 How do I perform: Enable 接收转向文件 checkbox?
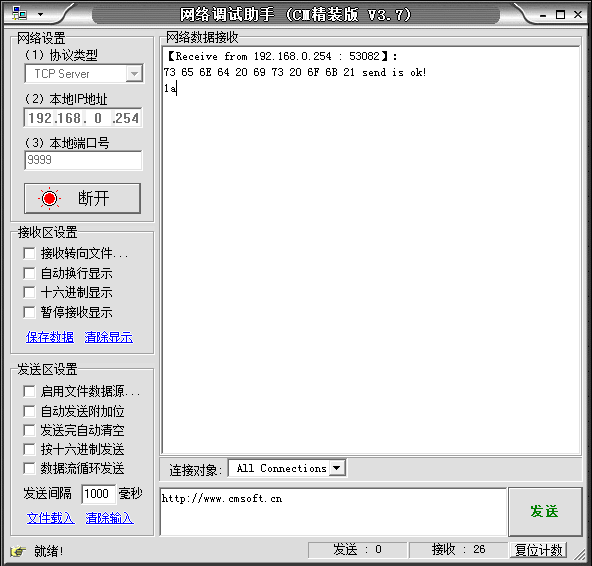click(x=29, y=253)
